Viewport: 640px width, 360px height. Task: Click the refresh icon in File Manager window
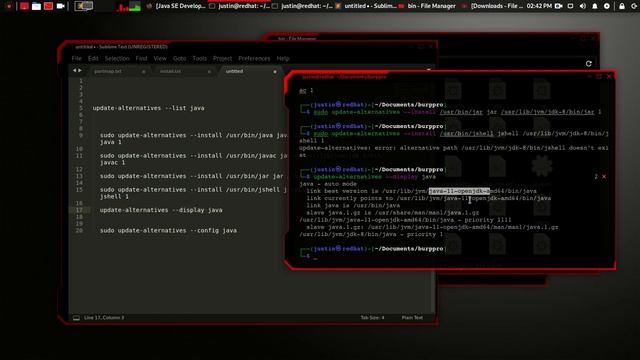point(589,64)
